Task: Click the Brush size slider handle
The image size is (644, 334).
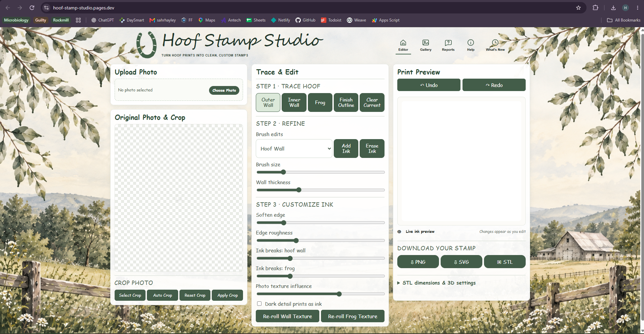Action: pyautogui.click(x=283, y=172)
